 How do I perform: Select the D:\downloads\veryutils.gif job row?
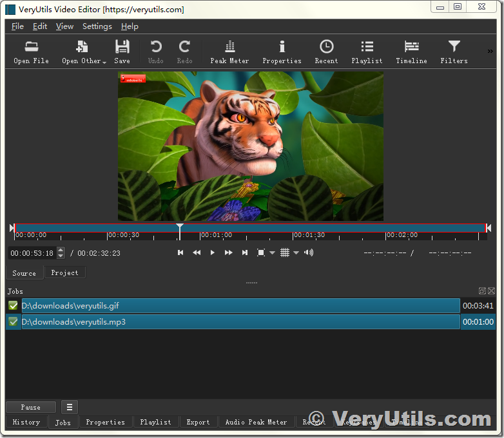click(x=240, y=305)
